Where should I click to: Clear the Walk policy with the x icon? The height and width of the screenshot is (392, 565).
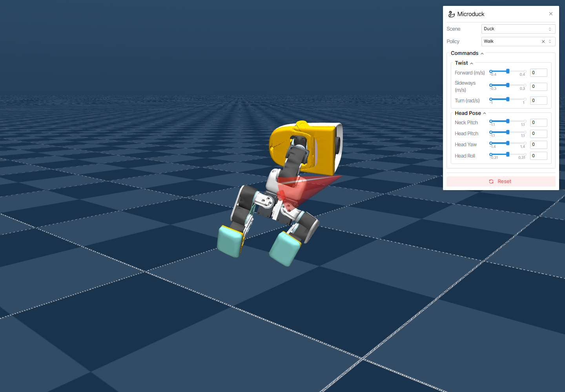pyautogui.click(x=543, y=42)
